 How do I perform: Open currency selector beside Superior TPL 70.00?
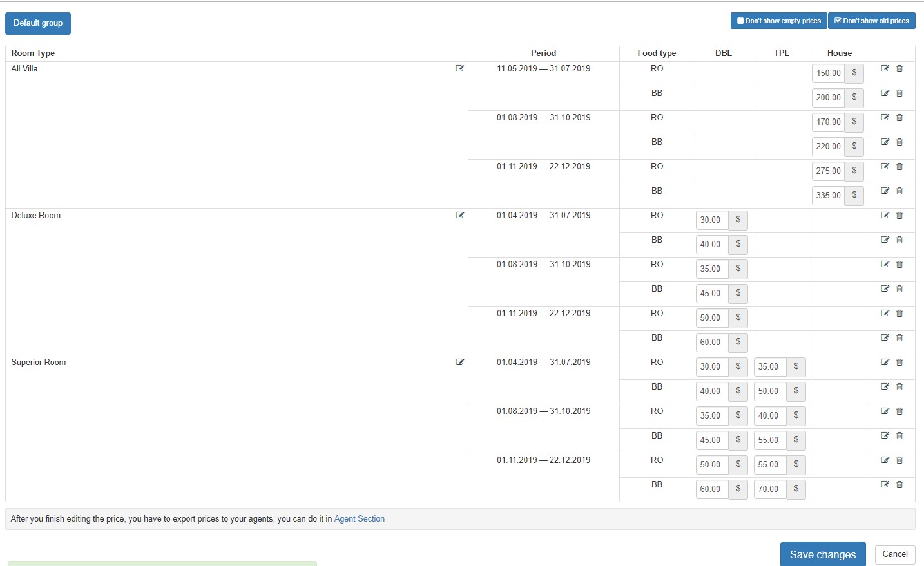pos(796,489)
